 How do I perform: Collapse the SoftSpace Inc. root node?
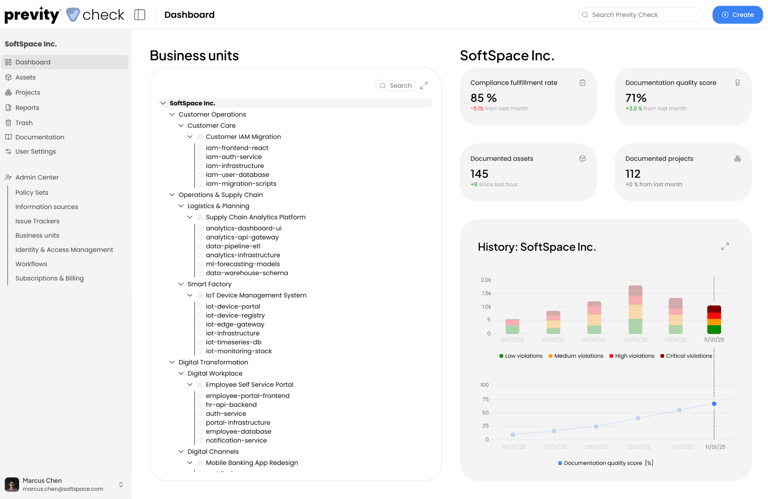click(163, 103)
